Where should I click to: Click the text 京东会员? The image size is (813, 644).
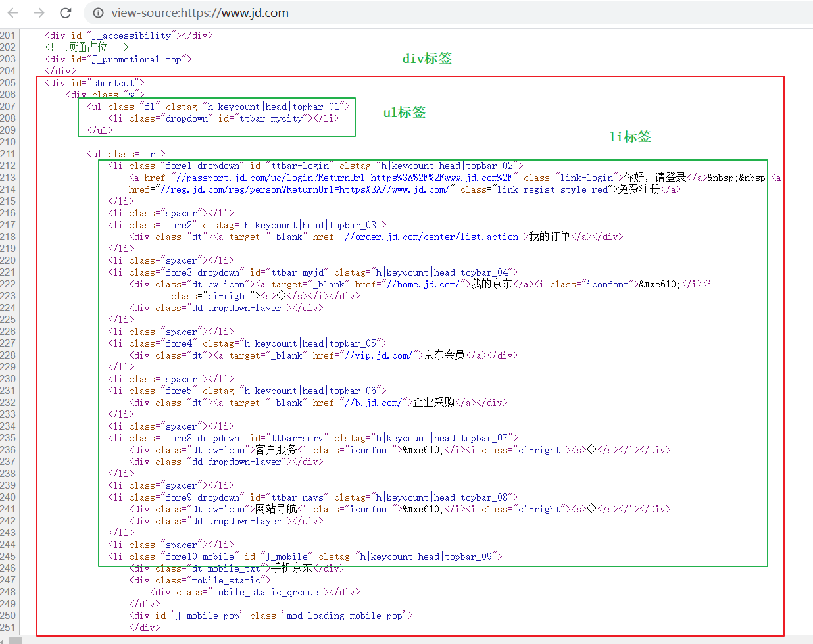tap(444, 355)
